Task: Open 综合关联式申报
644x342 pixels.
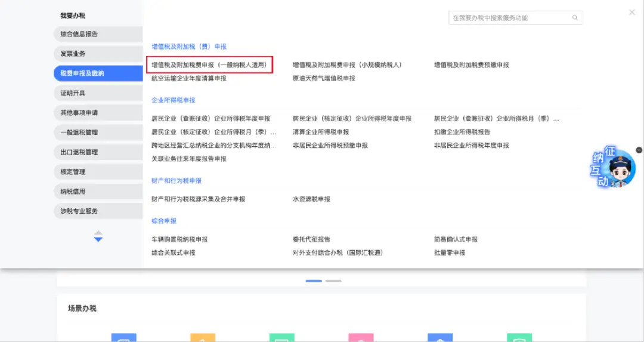Action: (x=174, y=253)
